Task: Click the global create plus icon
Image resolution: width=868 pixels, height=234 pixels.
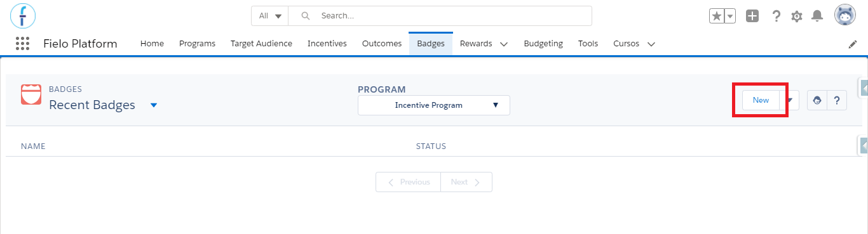Action: (752, 16)
